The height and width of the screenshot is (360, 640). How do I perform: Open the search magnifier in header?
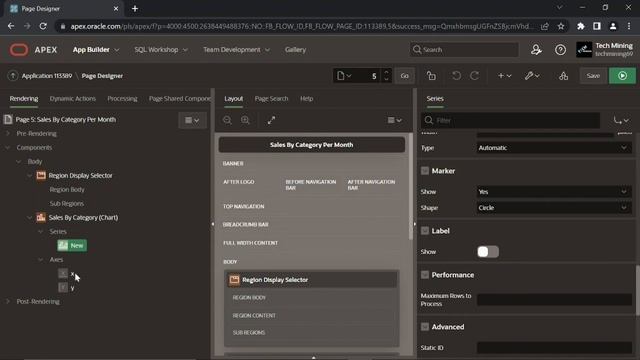pyautogui.click(x=417, y=49)
